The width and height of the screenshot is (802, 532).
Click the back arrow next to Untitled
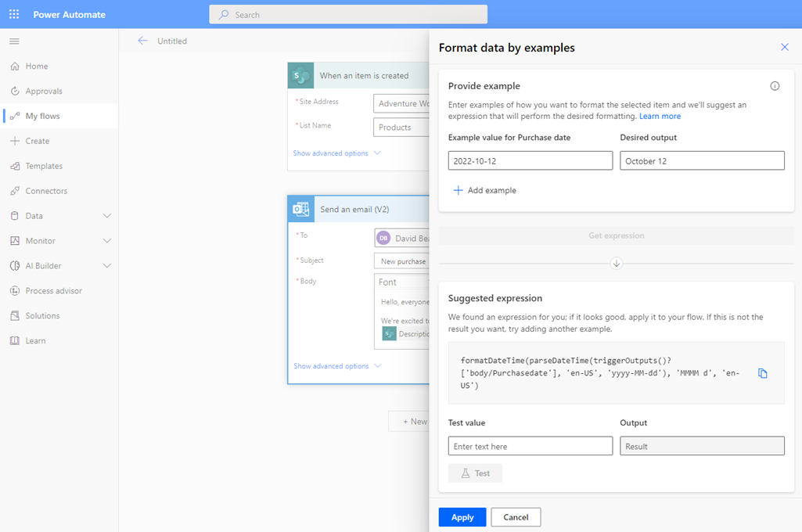tap(142, 41)
